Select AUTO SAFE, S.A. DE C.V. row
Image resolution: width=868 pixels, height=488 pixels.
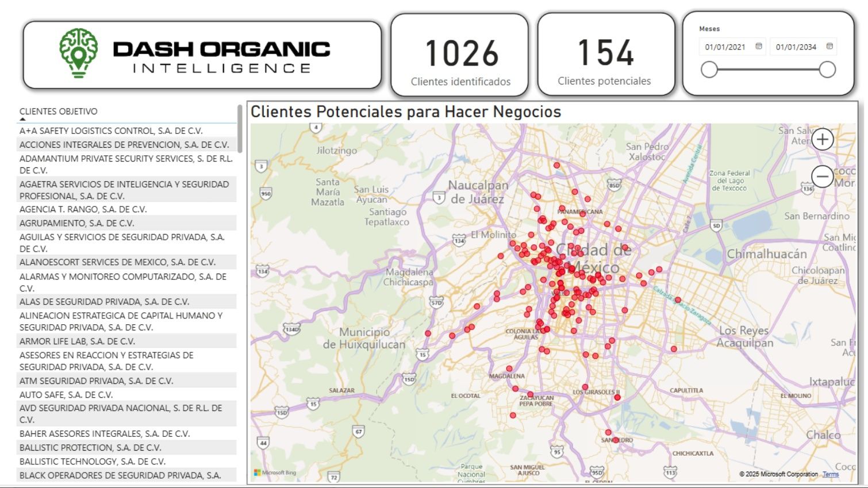click(x=66, y=395)
